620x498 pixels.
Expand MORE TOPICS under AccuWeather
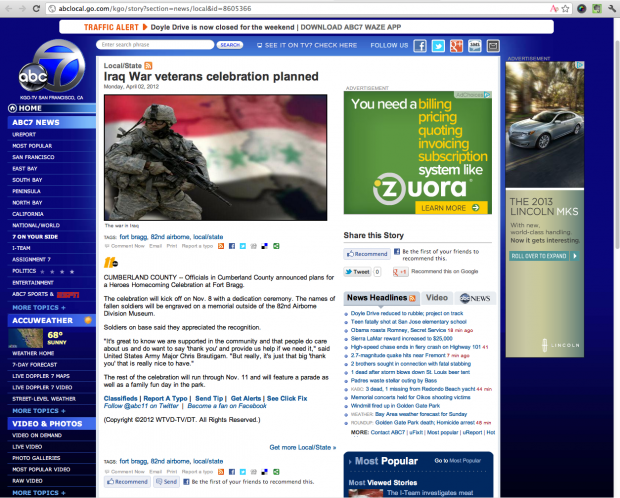(39, 411)
